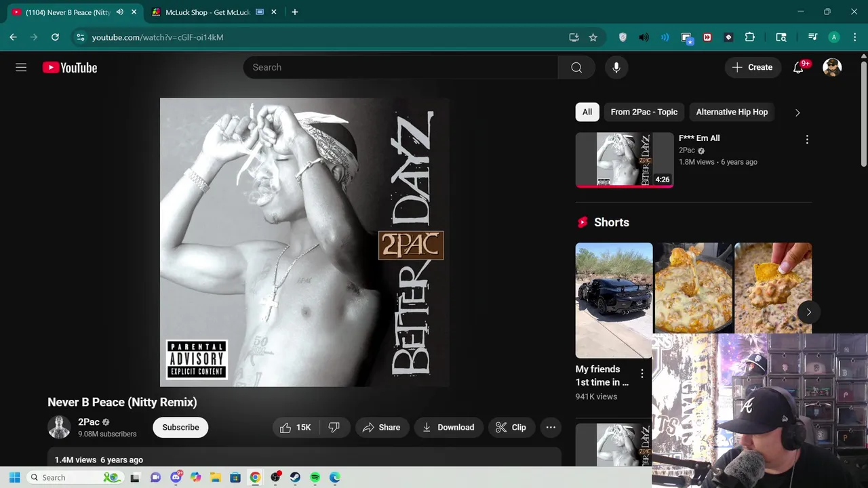The width and height of the screenshot is (868, 488).
Task: Open the notifications bell
Action: pos(799,67)
